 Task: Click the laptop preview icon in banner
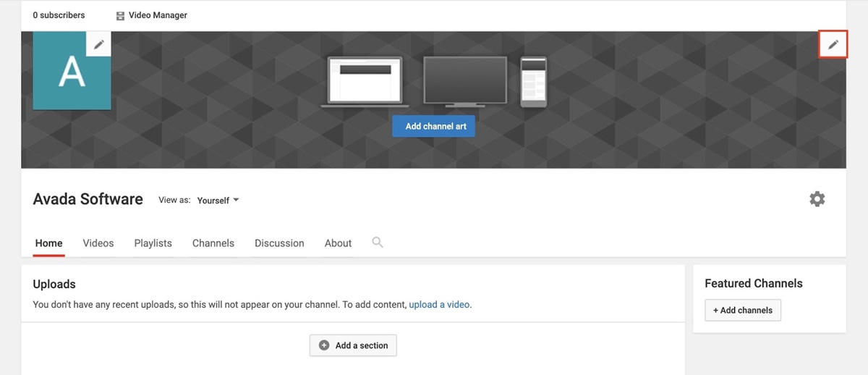(x=365, y=82)
